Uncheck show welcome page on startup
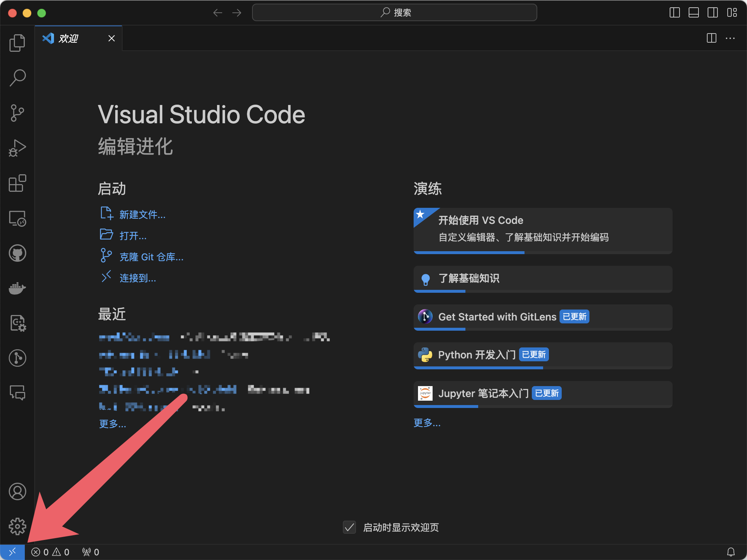 (x=349, y=527)
